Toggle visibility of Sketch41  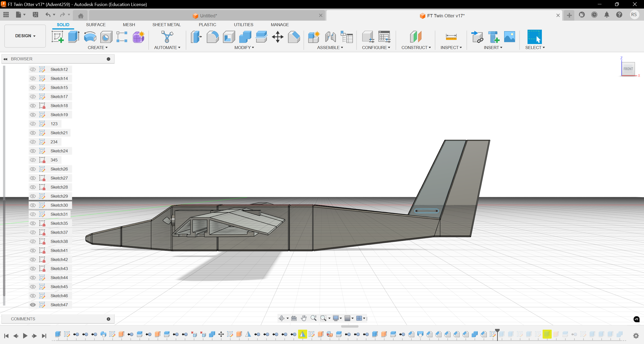click(x=33, y=250)
